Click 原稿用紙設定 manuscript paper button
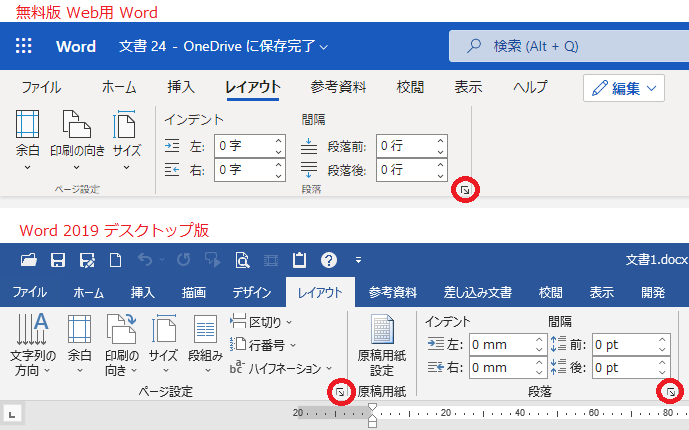Viewport: 689px width, 430px height. click(381, 346)
